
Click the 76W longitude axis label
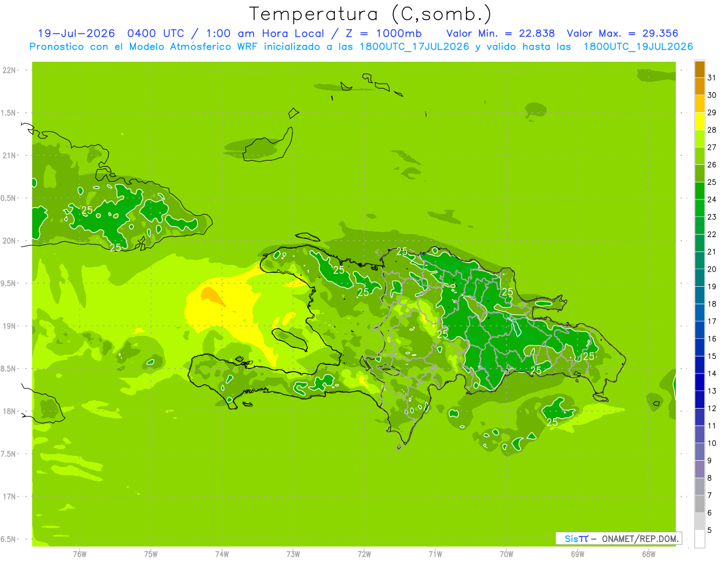[x=79, y=554]
